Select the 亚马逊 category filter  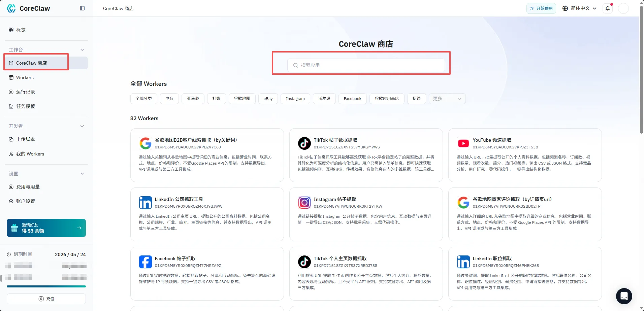pos(193,99)
